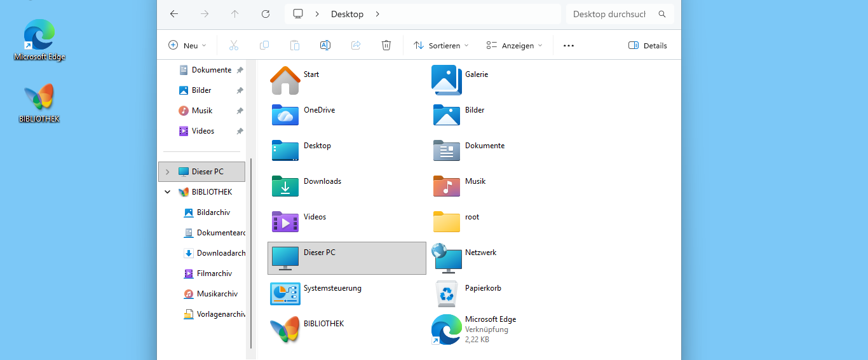Click the three-dot more options button

pos(569,45)
